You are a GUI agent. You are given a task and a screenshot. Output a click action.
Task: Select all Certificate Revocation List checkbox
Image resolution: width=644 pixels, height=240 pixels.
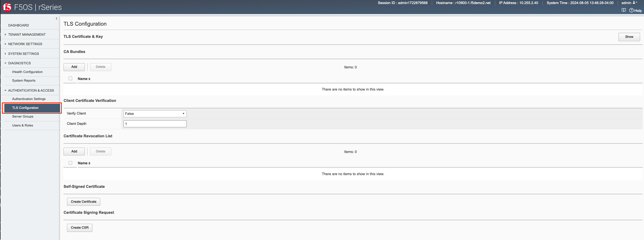tap(71, 163)
